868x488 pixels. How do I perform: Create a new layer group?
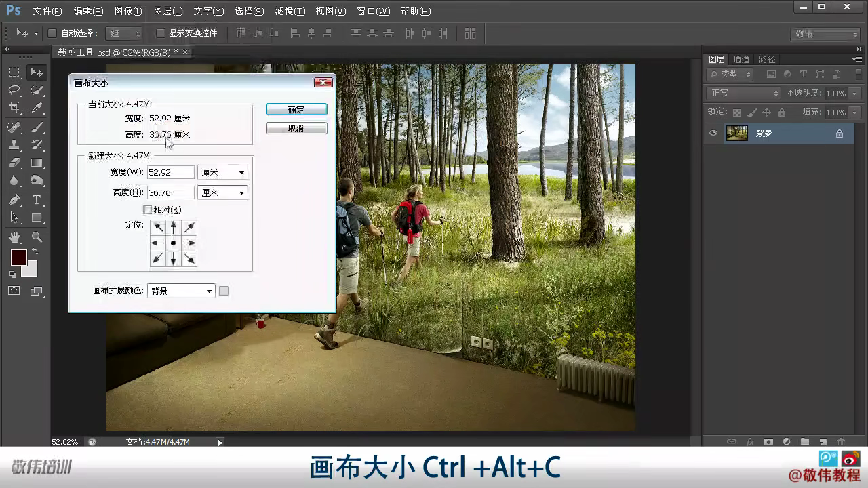pyautogui.click(x=805, y=442)
